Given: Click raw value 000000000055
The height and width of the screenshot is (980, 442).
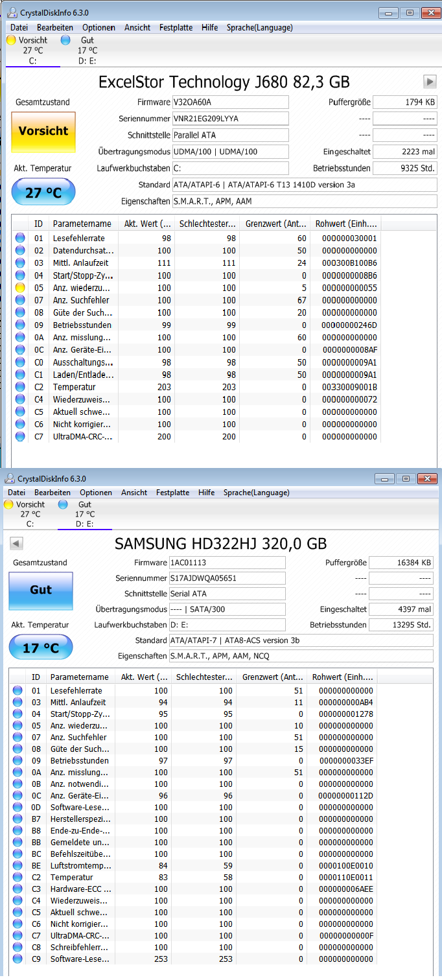Looking at the screenshot, I should tap(349, 288).
